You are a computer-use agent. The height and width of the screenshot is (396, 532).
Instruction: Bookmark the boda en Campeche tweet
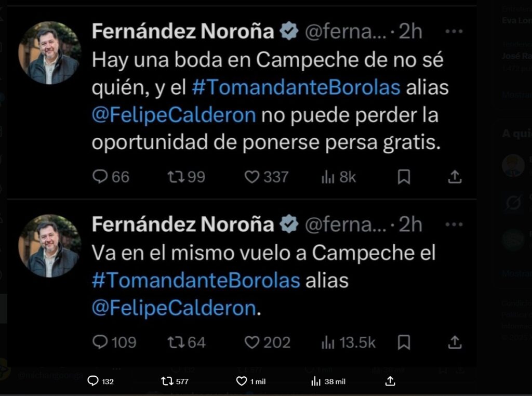pyautogui.click(x=404, y=177)
